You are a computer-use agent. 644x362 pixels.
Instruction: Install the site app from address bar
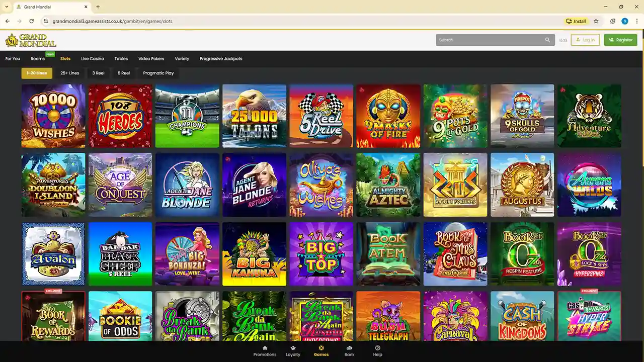(x=576, y=21)
